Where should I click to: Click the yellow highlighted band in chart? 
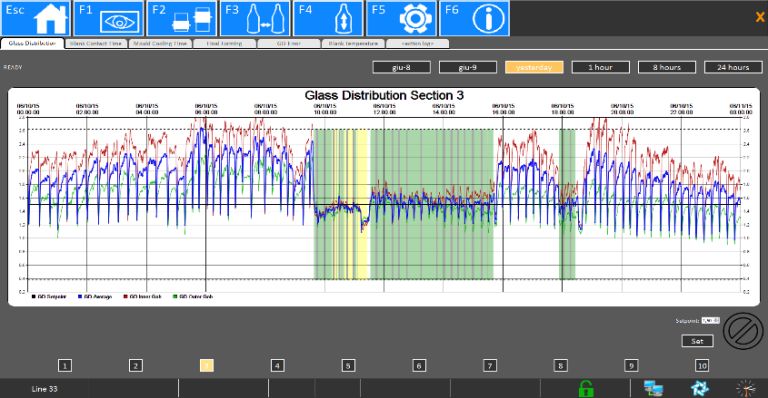[x=361, y=204]
